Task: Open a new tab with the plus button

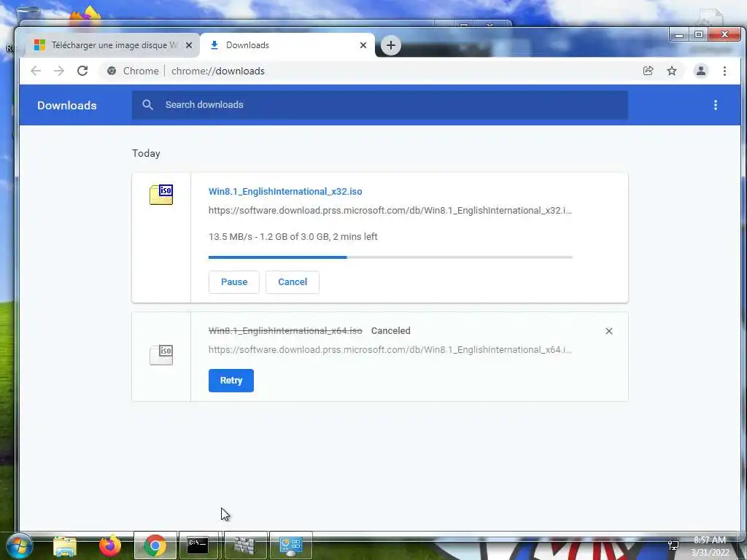Action: click(x=391, y=45)
